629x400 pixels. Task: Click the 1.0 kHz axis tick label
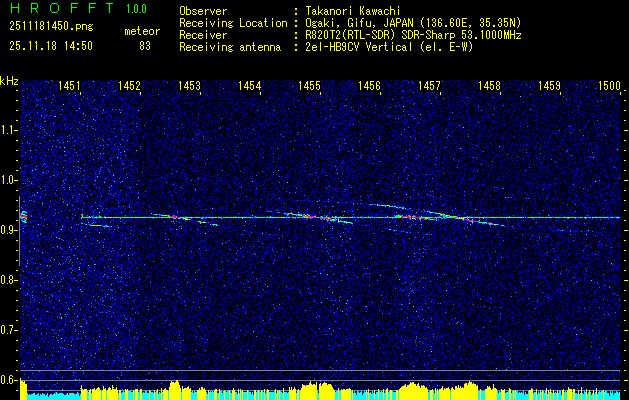(x=8, y=180)
